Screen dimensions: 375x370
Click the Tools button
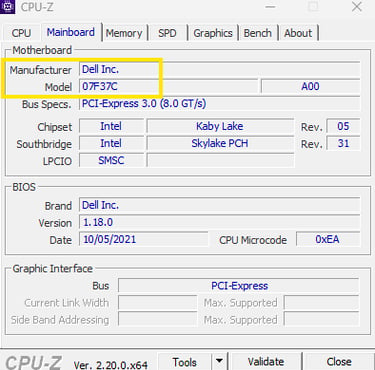tap(184, 362)
